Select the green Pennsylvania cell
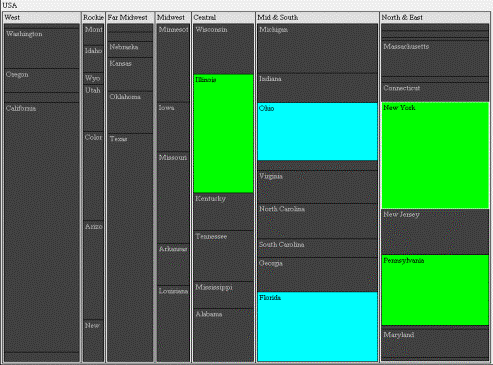This screenshot has width=493, height=365. [x=435, y=290]
